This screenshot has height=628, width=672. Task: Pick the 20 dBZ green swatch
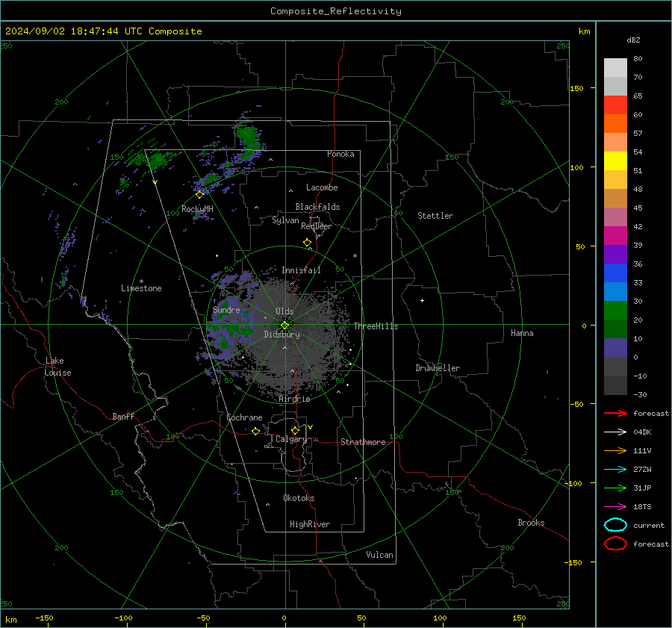[615, 311]
